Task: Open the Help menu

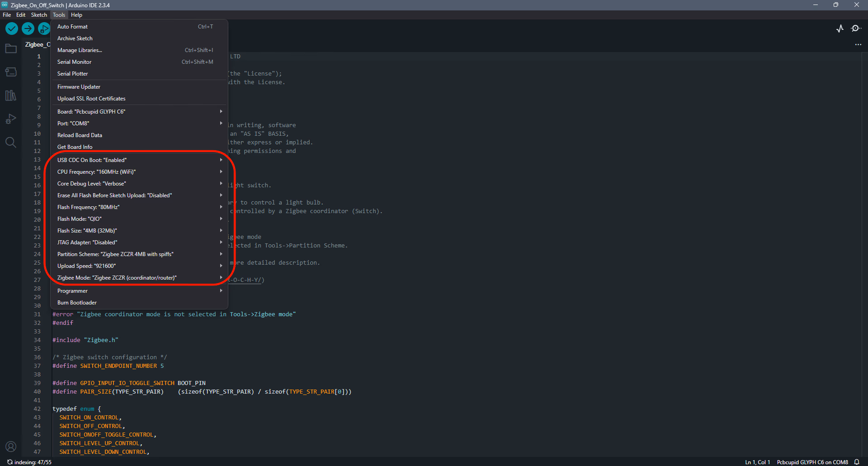Action: coord(76,14)
